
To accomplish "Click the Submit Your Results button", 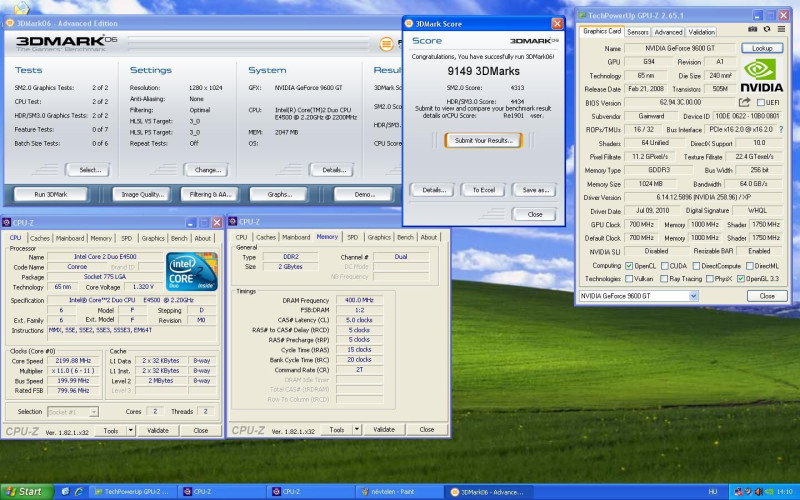I will point(483,140).
